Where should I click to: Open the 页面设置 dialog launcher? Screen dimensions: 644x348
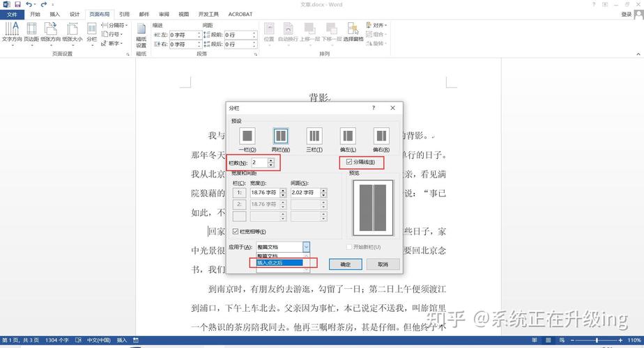point(128,54)
